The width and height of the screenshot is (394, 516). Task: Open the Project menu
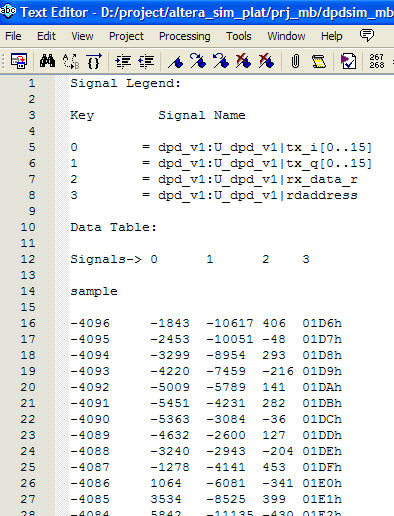tap(126, 36)
